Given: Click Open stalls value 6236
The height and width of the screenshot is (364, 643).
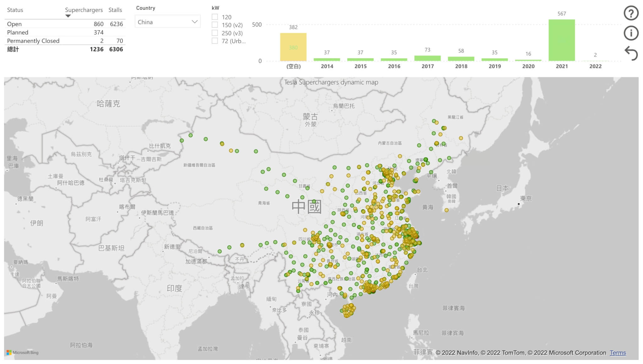Looking at the screenshot, I should [x=116, y=24].
